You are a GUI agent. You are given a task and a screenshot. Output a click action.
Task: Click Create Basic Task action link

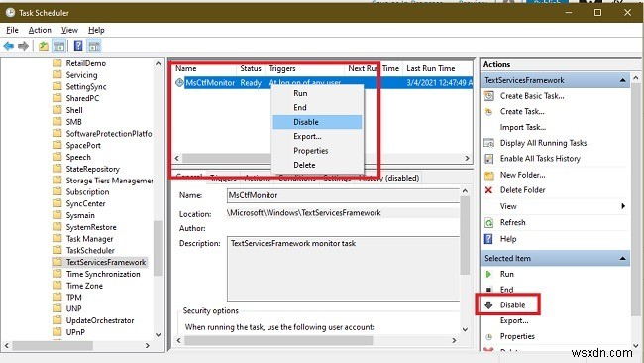pos(532,96)
